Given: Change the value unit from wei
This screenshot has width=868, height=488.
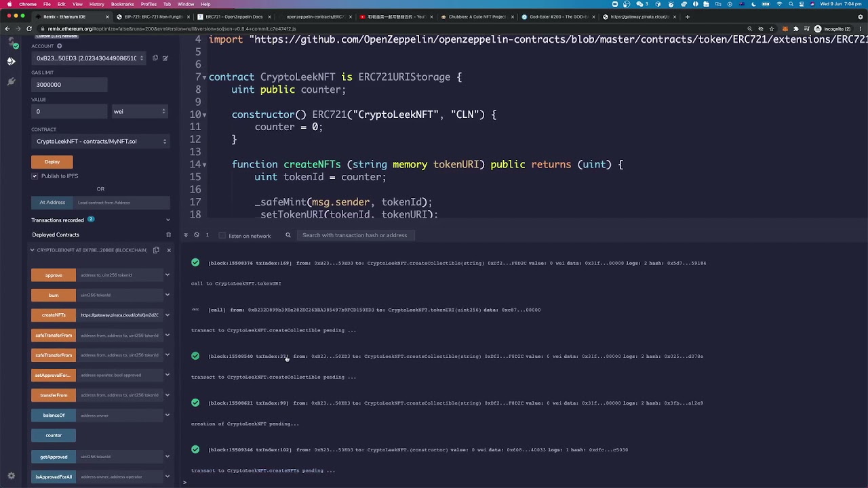Looking at the screenshot, I should pos(139,111).
